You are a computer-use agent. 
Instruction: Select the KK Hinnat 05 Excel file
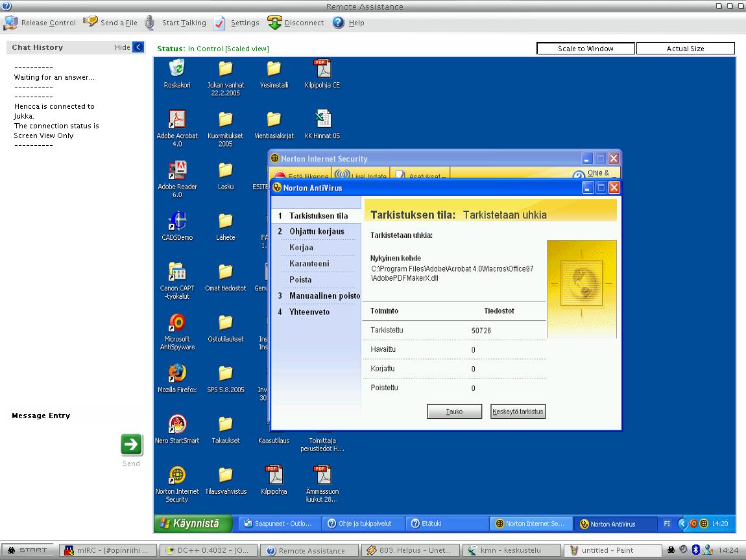[x=322, y=125]
